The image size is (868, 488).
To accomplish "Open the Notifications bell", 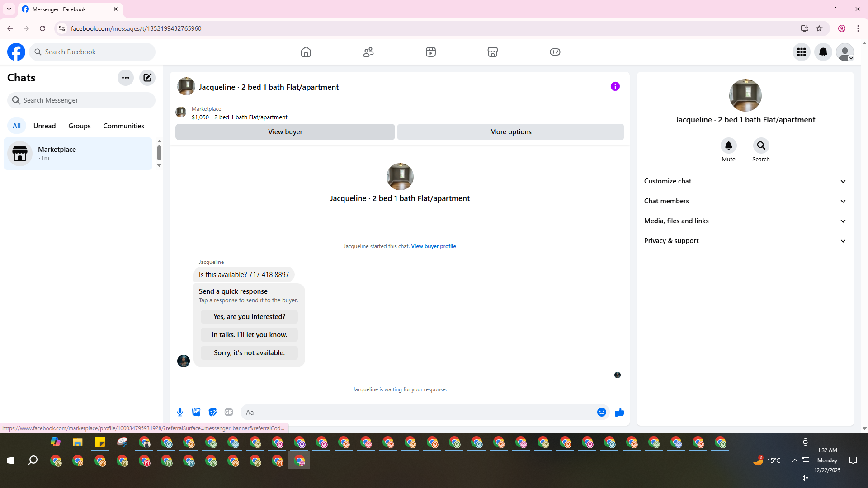I will click(823, 52).
